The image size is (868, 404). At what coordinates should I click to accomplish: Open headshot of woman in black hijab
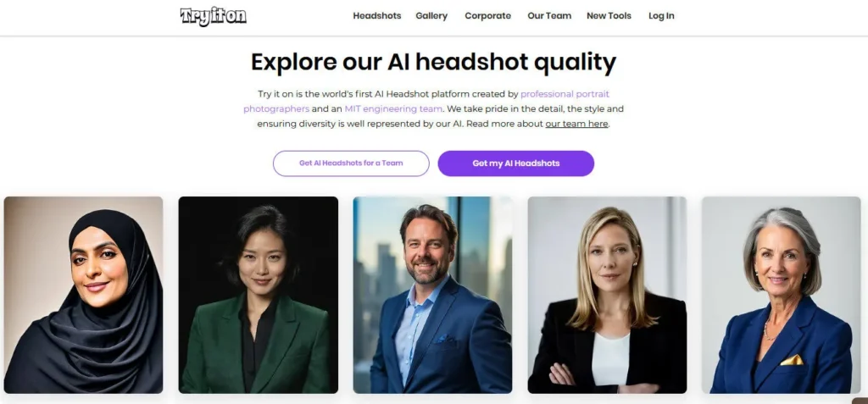click(84, 295)
